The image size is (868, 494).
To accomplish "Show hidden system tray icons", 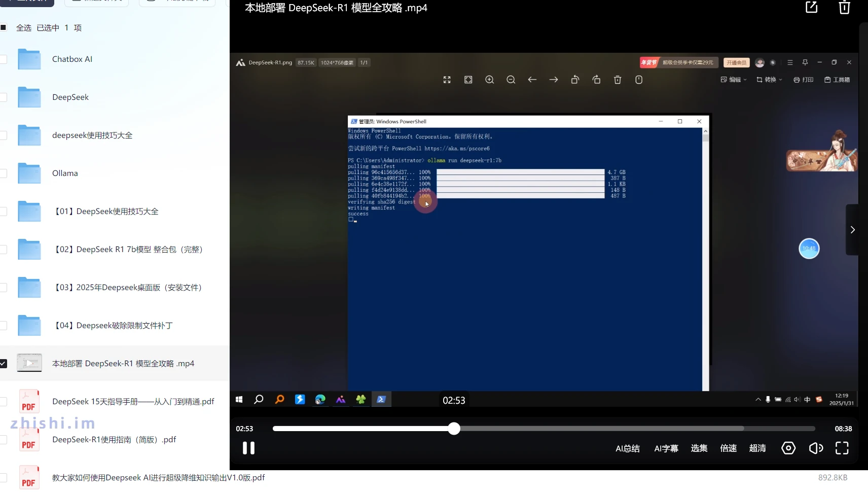I will (x=758, y=400).
